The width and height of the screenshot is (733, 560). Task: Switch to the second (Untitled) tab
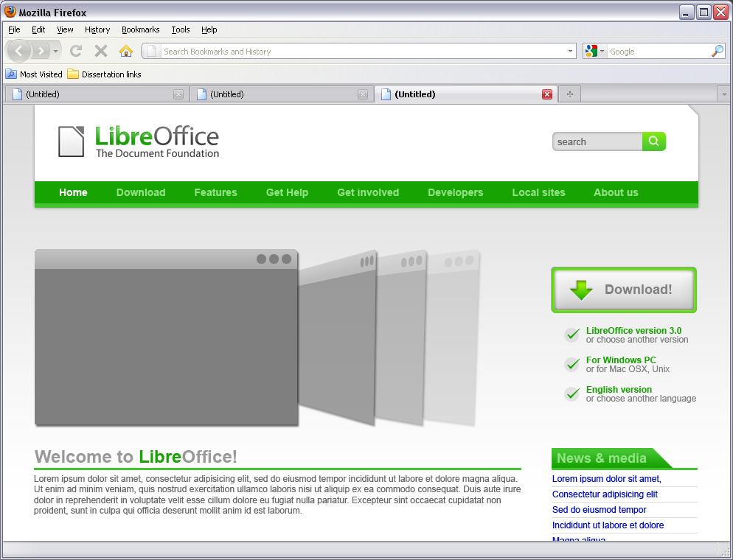click(x=282, y=94)
